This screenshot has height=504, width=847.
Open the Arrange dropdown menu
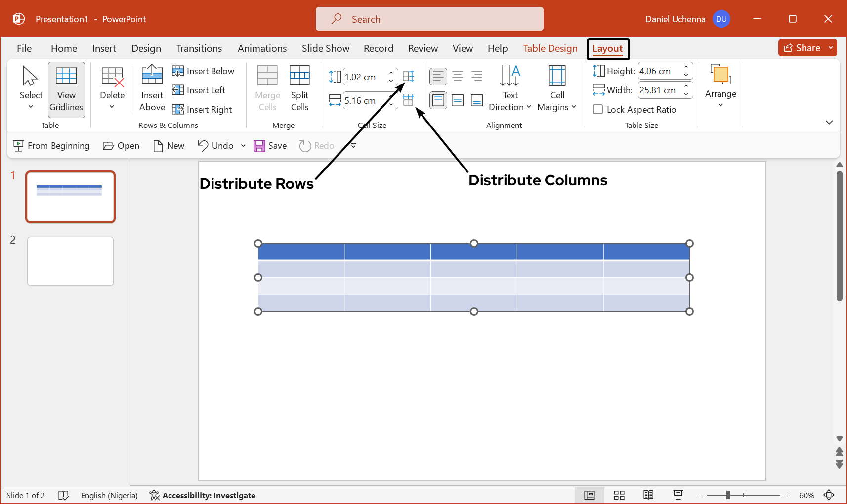(x=720, y=86)
